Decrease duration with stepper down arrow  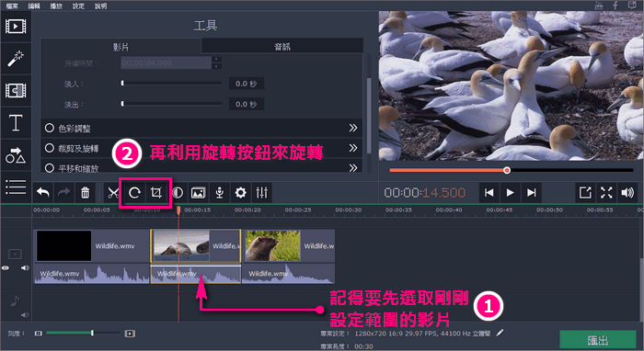click(216, 66)
